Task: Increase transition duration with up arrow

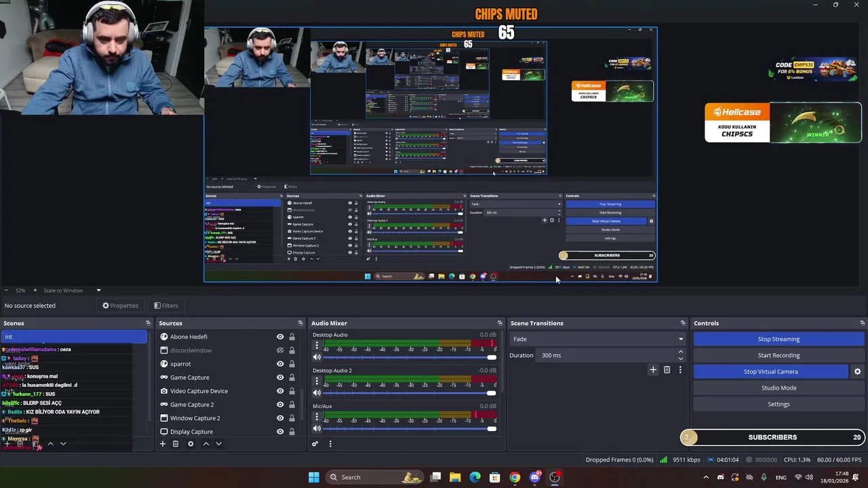Action: (x=680, y=352)
